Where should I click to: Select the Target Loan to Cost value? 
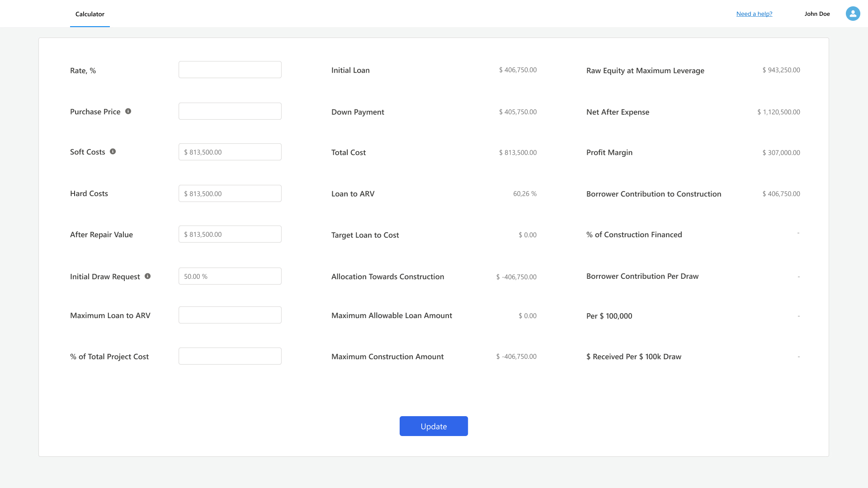[x=528, y=235]
